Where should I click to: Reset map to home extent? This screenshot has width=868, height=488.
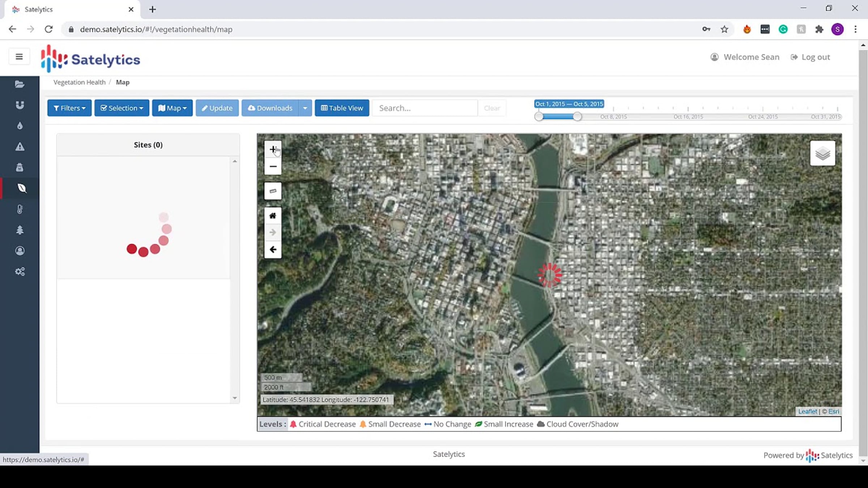point(273,216)
